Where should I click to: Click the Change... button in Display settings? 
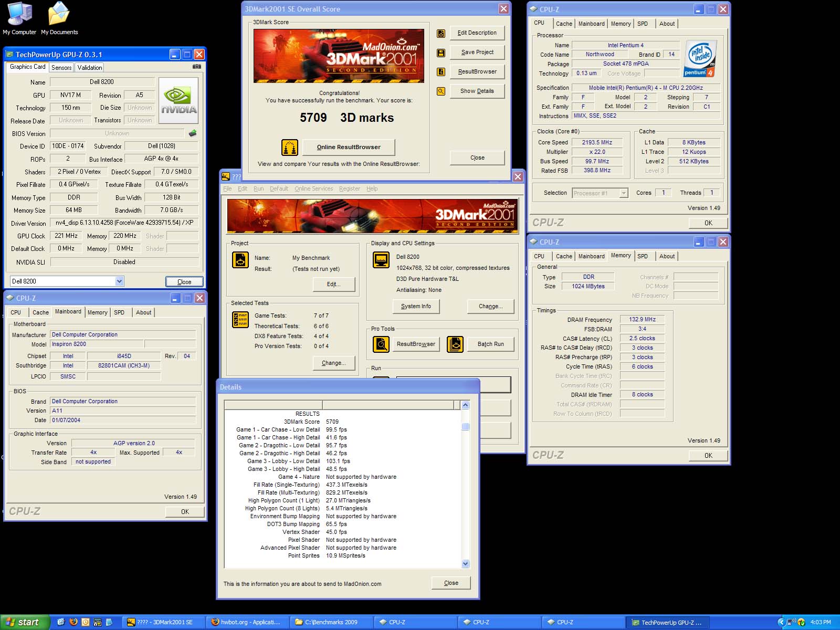click(490, 306)
